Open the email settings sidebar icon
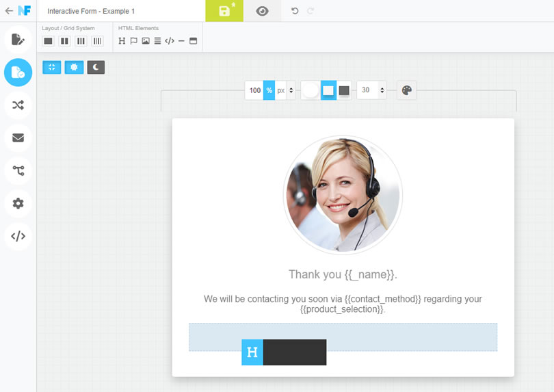 (18, 138)
